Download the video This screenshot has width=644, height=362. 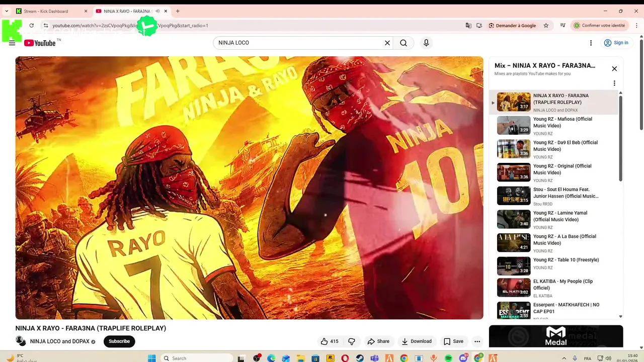[x=417, y=341]
